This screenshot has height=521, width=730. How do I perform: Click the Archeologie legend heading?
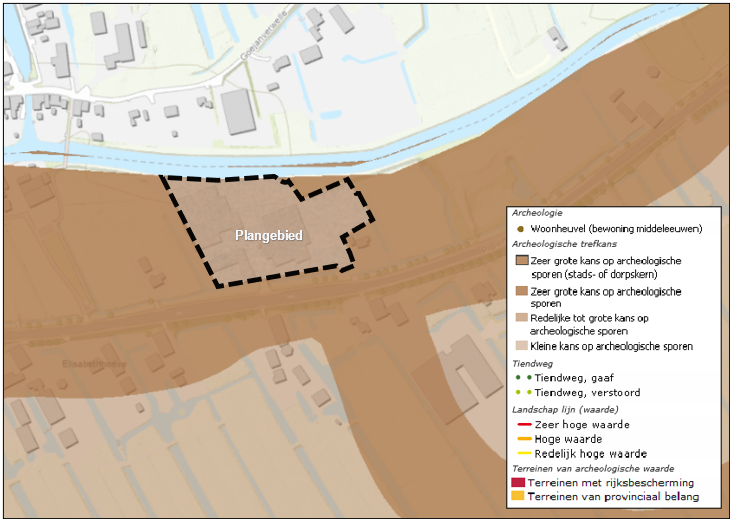pyautogui.click(x=537, y=213)
